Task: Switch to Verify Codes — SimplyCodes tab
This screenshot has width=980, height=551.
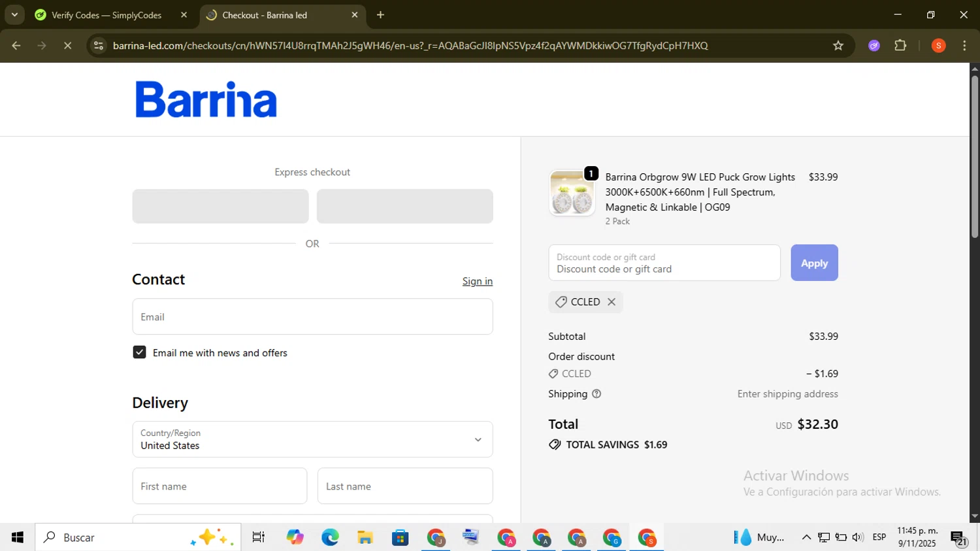Action: 106,15
